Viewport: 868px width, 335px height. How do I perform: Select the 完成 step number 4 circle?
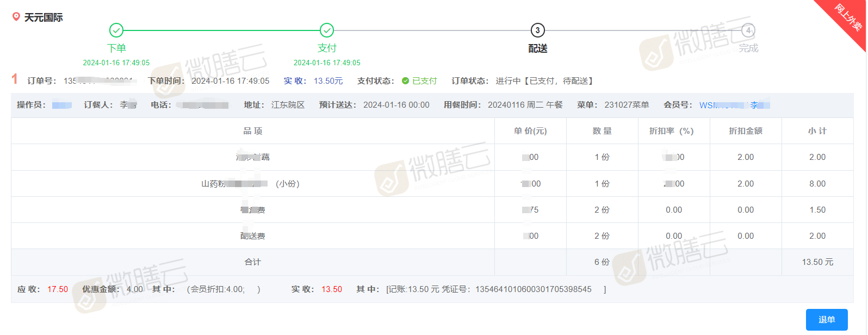coord(748,30)
